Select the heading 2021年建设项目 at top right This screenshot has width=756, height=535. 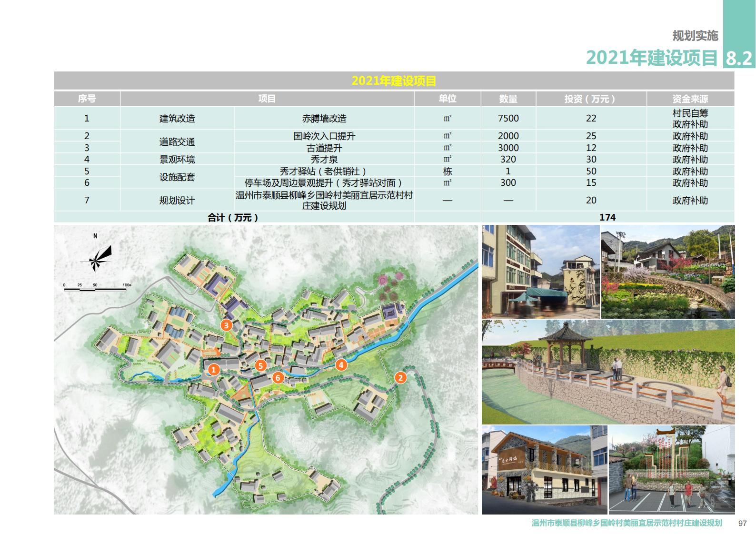click(652, 58)
